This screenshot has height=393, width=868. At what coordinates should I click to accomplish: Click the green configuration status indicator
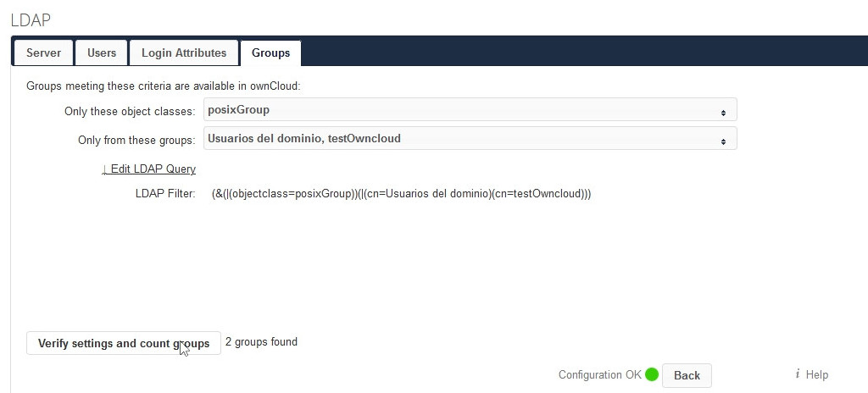coord(652,374)
